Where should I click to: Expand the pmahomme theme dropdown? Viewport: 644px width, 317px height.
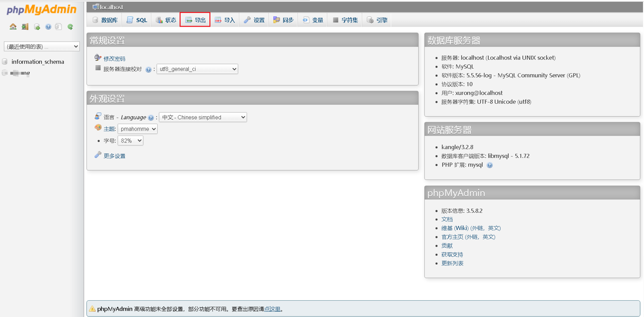137,129
